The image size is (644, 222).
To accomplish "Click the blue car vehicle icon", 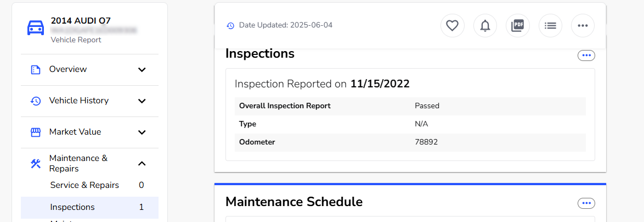I will pyautogui.click(x=36, y=28).
